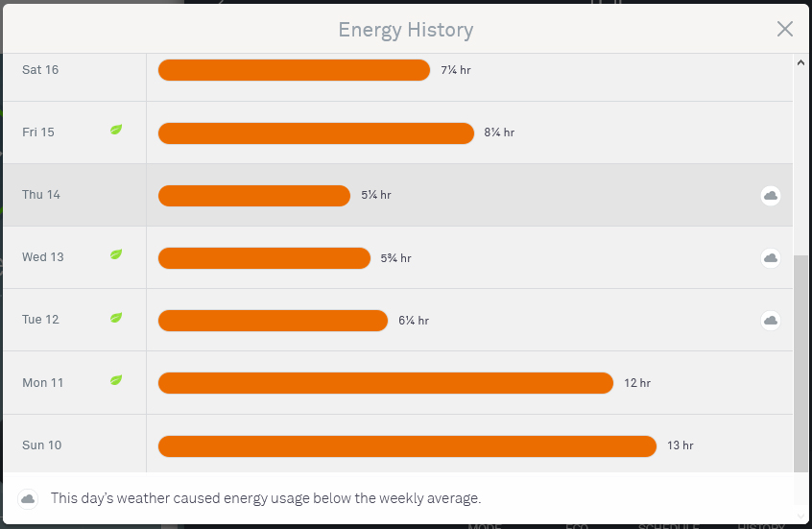This screenshot has width=812, height=529.
Task: Select the Tue 12 leaf icon
Action: click(116, 317)
